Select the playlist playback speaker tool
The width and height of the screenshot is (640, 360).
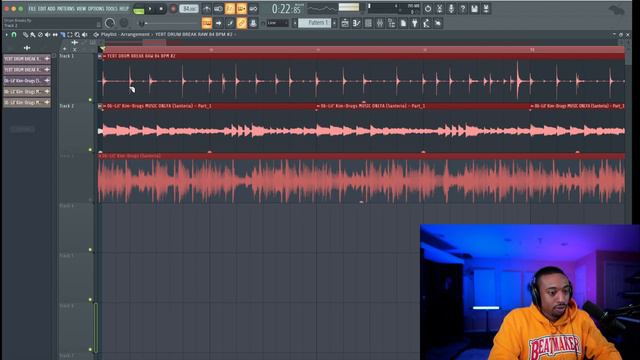pos(84,35)
